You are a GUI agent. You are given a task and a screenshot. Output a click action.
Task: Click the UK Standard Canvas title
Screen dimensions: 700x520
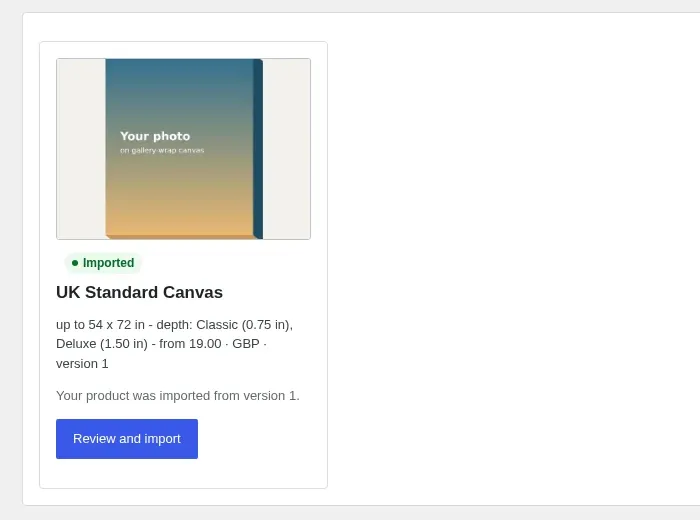139,292
